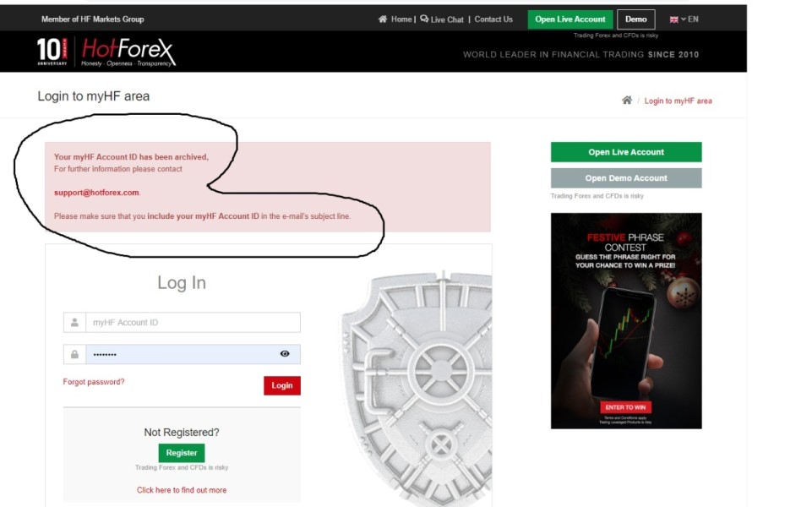Expand the EN language dropdown
The image size is (812, 507).
coord(689,19)
